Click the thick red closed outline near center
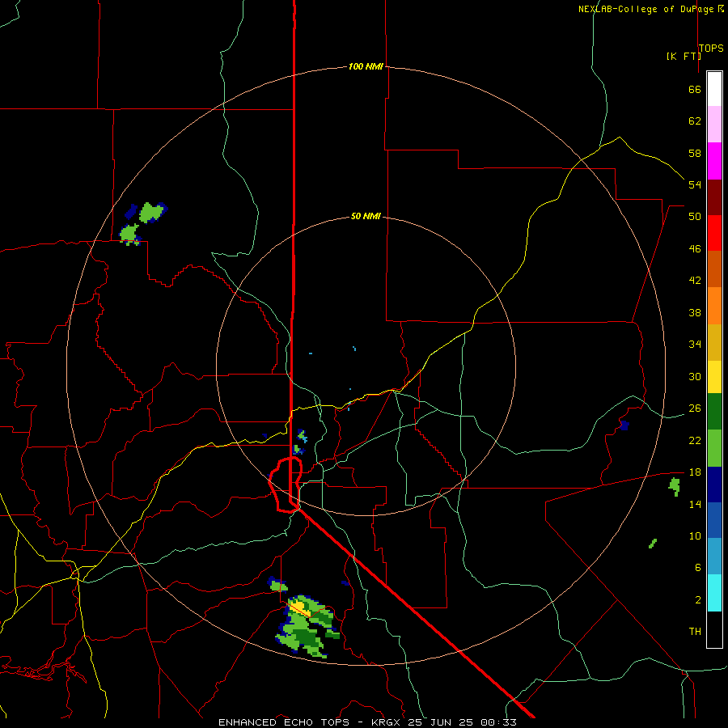 [286, 485]
